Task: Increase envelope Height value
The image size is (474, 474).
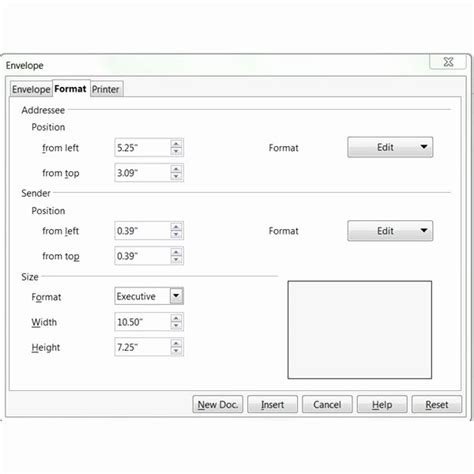Action: click(176, 343)
